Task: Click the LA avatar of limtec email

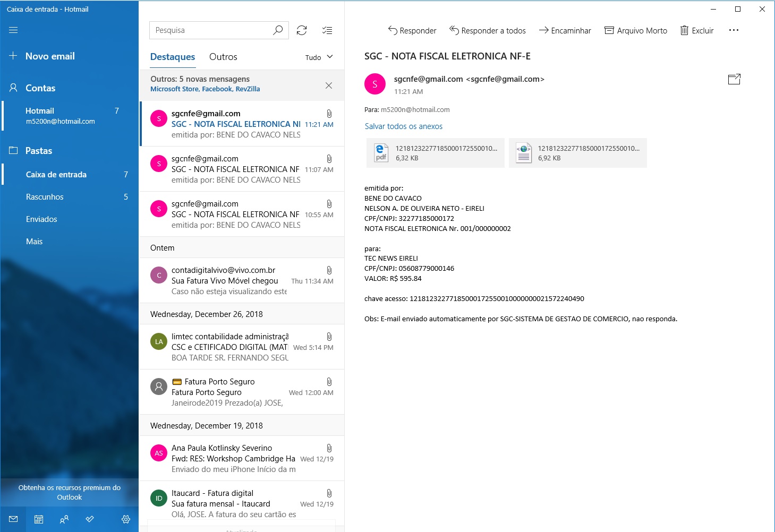Action: coord(159,341)
